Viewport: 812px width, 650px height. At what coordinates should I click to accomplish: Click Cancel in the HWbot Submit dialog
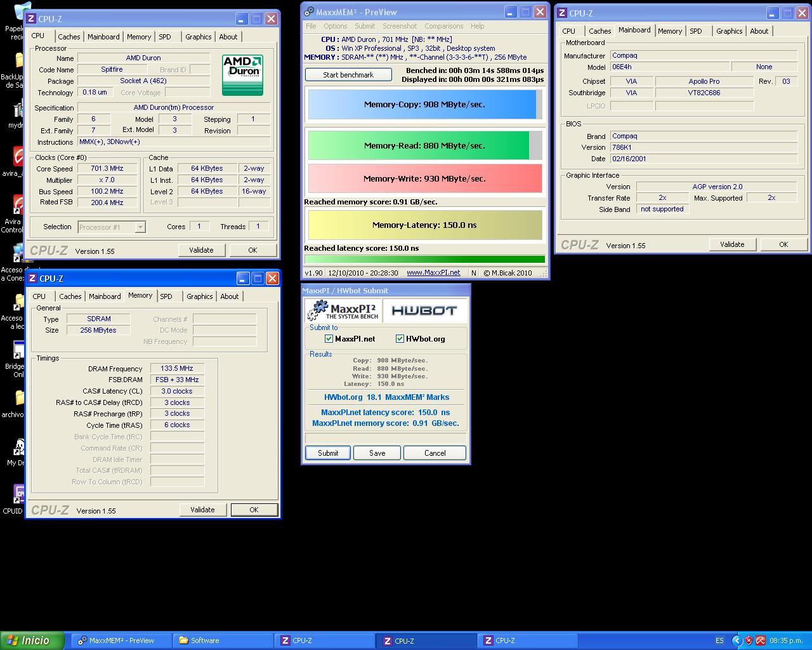(x=435, y=453)
